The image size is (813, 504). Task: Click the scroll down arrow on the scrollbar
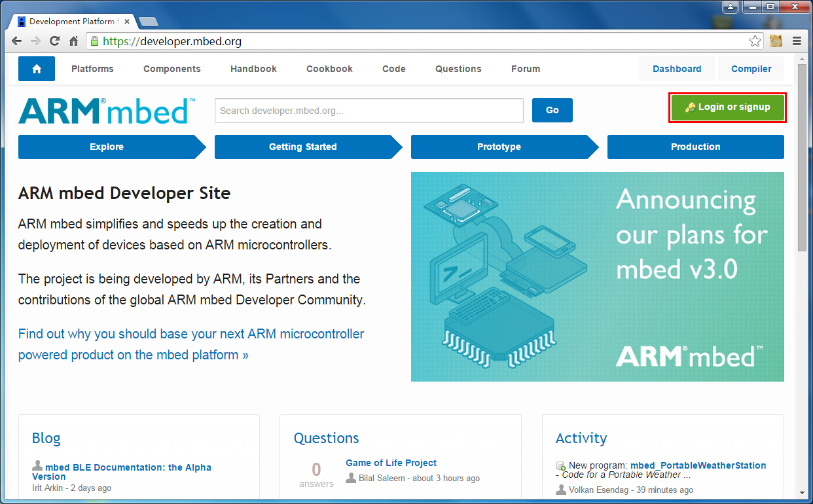tap(802, 492)
